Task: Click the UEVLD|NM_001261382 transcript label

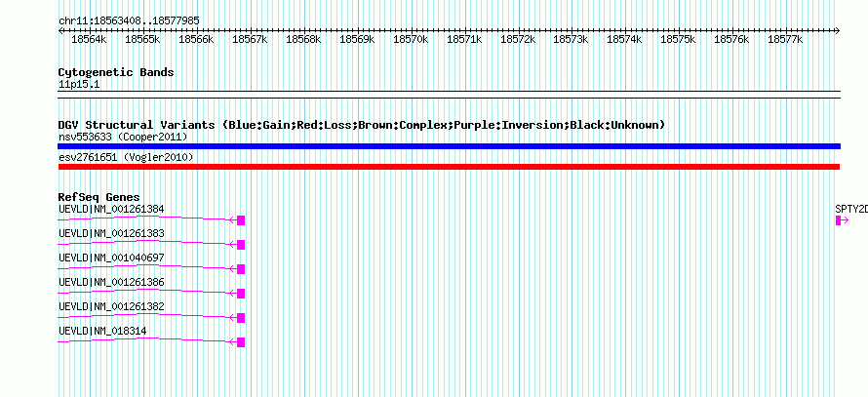Action: pyautogui.click(x=111, y=306)
